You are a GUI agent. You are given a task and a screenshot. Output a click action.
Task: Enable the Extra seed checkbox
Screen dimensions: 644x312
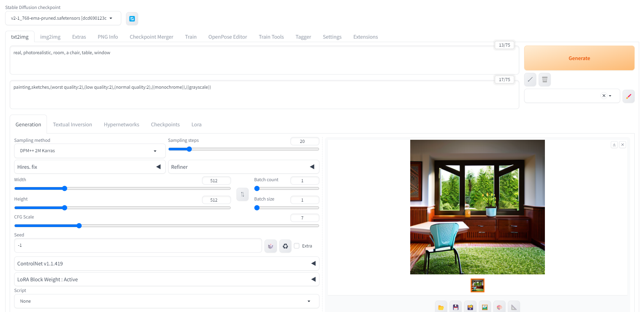[x=297, y=246]
